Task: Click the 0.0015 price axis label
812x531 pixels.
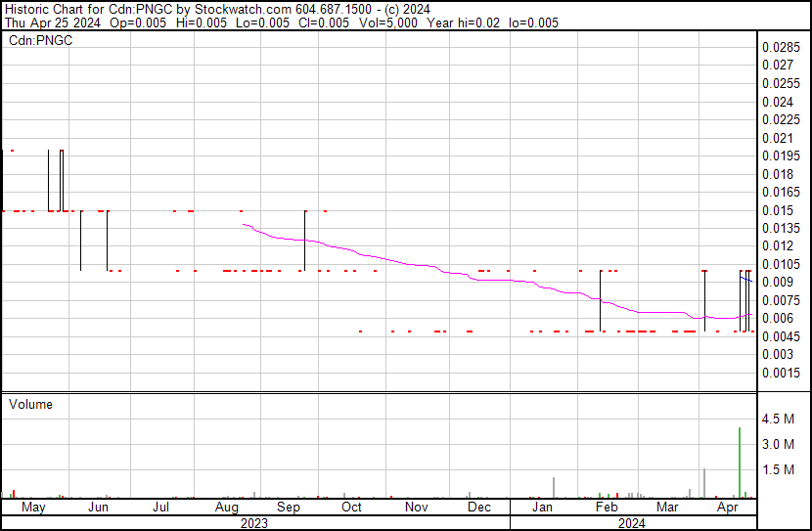Action: click(x=781, y=374)
